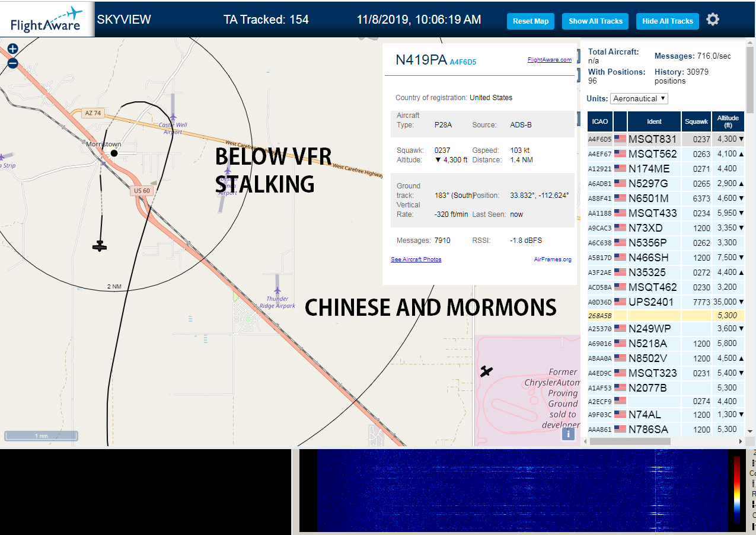Image resolution: width=756 pixels, height=535 pixels.
Task: Select aircraft row MSQT562
Action: 666,154
